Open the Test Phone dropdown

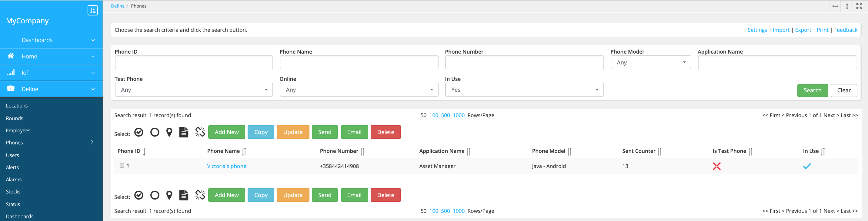tap(194, 90)
